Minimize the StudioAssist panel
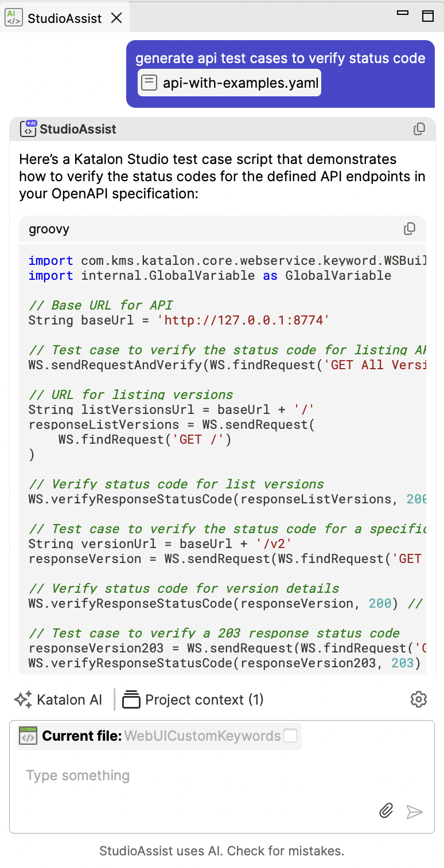Screen dimensions: 444x868 point(403,13)
